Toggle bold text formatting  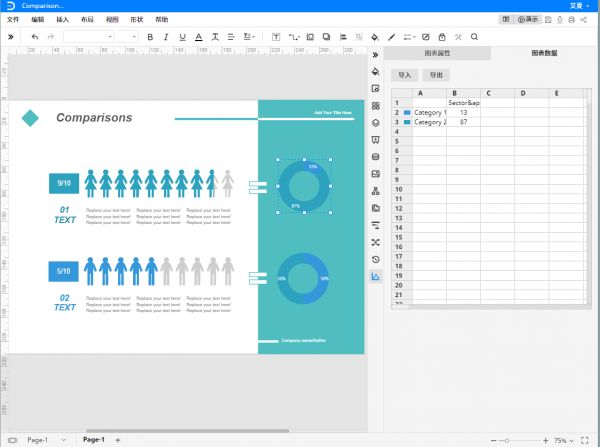(150, 37)
